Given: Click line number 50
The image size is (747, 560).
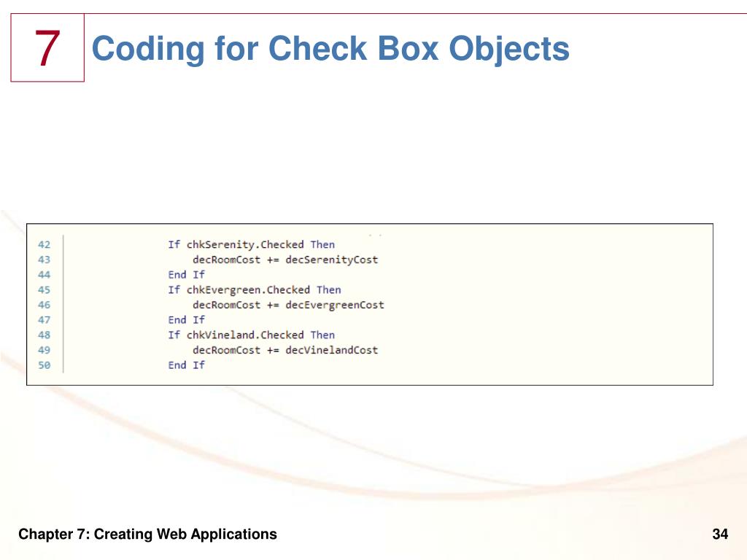Looking at the screenshot, I should (x=44, y=365).
